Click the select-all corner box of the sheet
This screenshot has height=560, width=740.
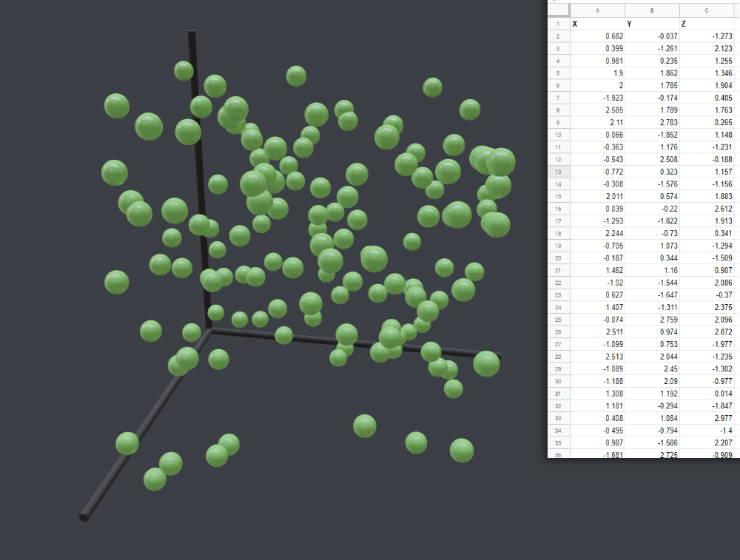[x=558, y=10]
